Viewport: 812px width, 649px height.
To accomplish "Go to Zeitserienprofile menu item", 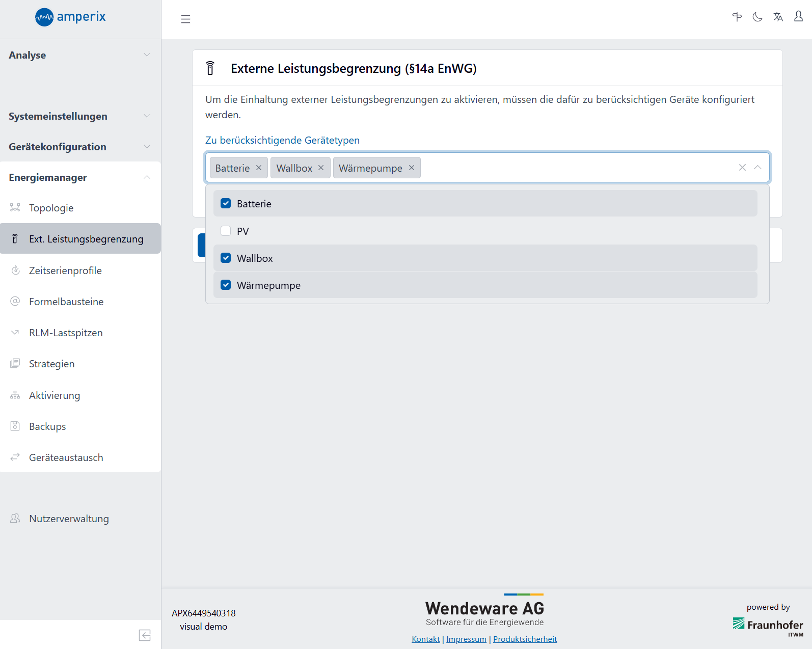I will coord(65,271).
